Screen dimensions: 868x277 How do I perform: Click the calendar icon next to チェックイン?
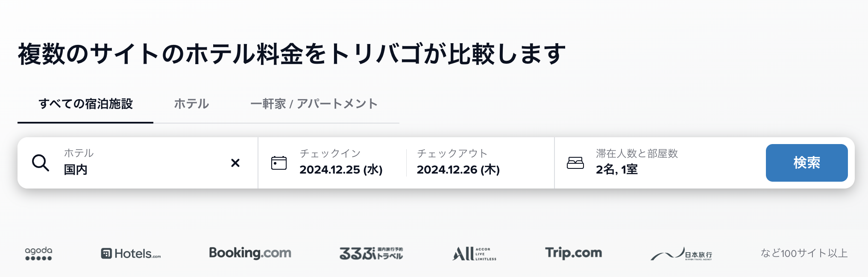pos(278,163)
